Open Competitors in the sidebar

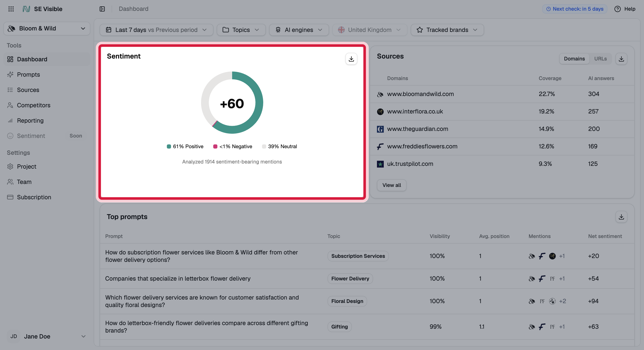click(47, 105)
